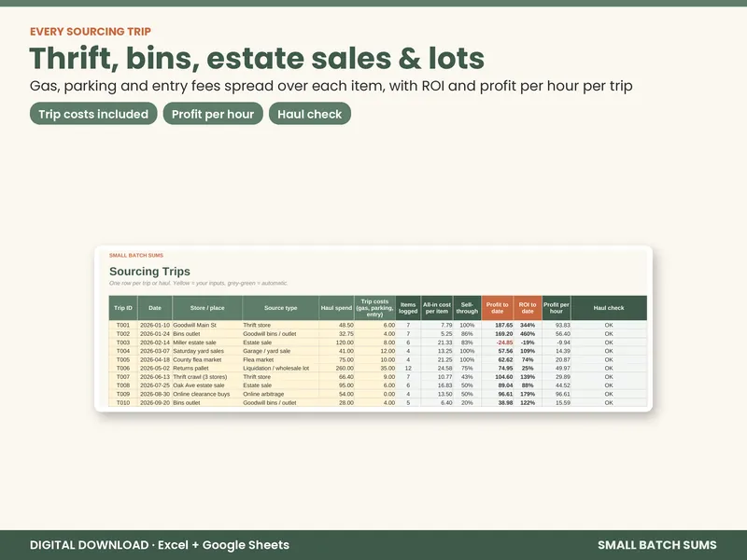This screenshot has width=747, height=560.
Task: Click the "Goodwill Main St" store cell
Action: [207, 325]
